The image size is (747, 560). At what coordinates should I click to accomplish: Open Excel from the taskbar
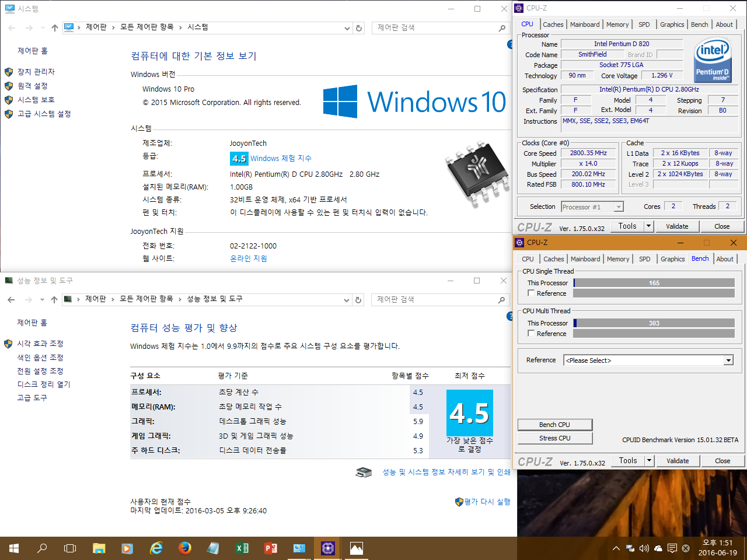click(x=242, y=548)
